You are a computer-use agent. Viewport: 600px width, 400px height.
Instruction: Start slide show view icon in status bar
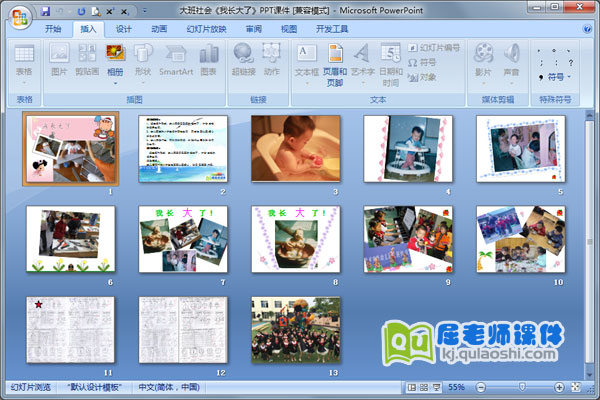[436, 387]
